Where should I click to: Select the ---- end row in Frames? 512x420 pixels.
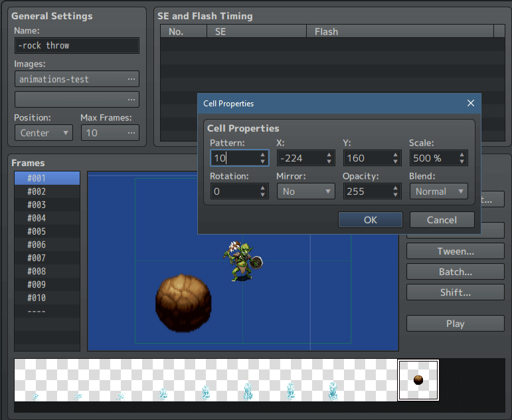coord(47,311)
